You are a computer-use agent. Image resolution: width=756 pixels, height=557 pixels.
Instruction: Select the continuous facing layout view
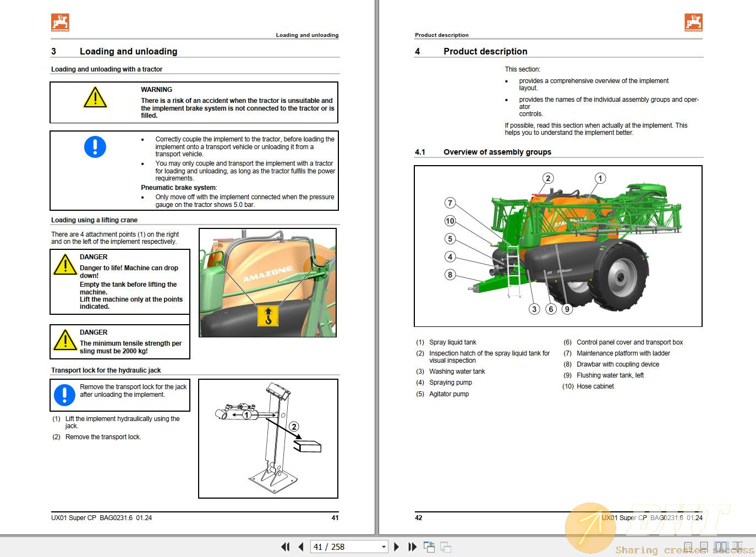pos(738,546)
